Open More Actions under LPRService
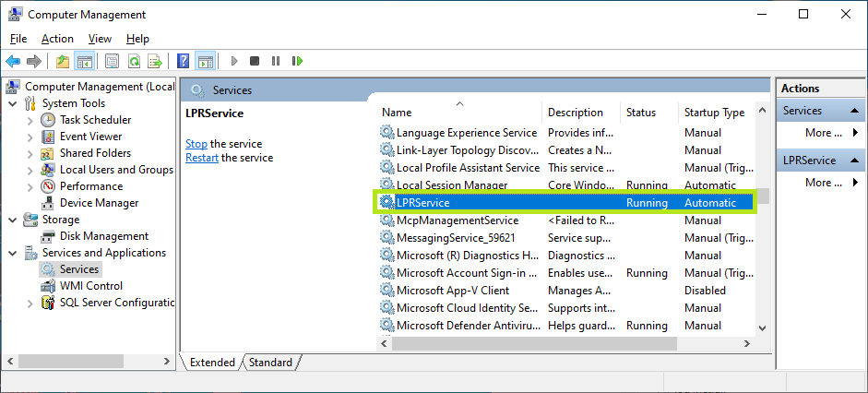 [x=824, y=183]
